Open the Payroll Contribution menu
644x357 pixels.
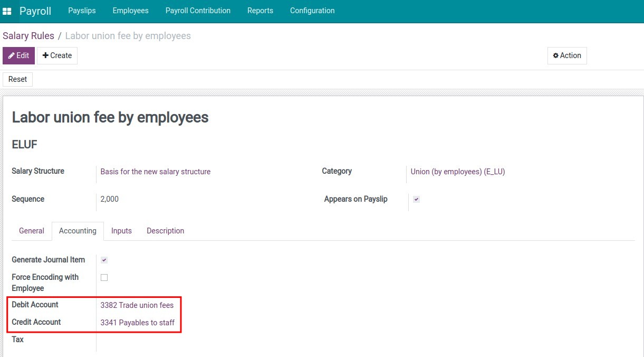click(198, 11)
